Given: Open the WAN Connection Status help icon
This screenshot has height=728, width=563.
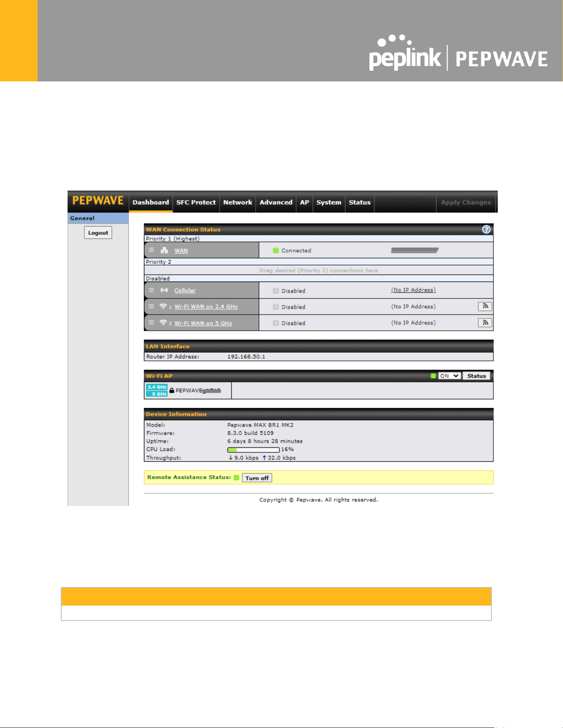Looking at the screenshot, I should tap(486, 229).
